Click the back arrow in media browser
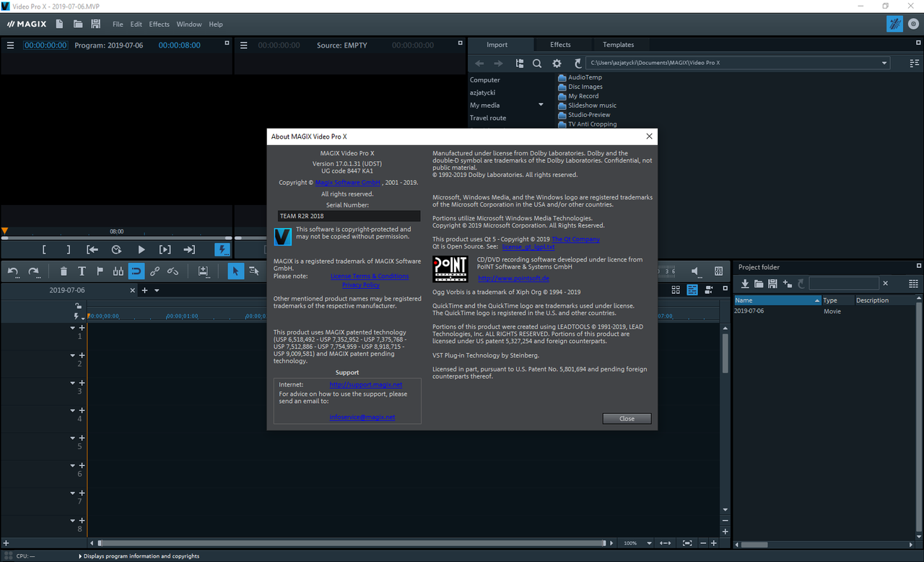The height and width of the screenshot is (562, 924). click(x=479, y=64)
